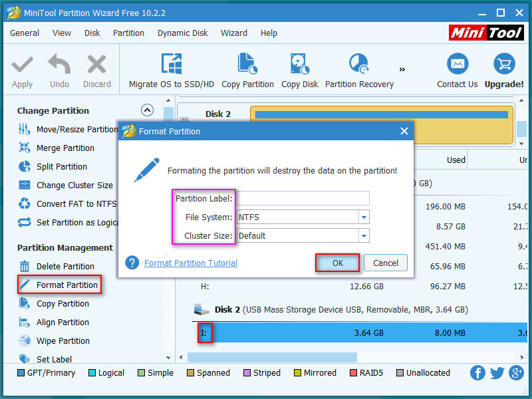This screenshot has width=532, height=399.
Task: Open the Twitter social icon
Action: click(497, 373)
